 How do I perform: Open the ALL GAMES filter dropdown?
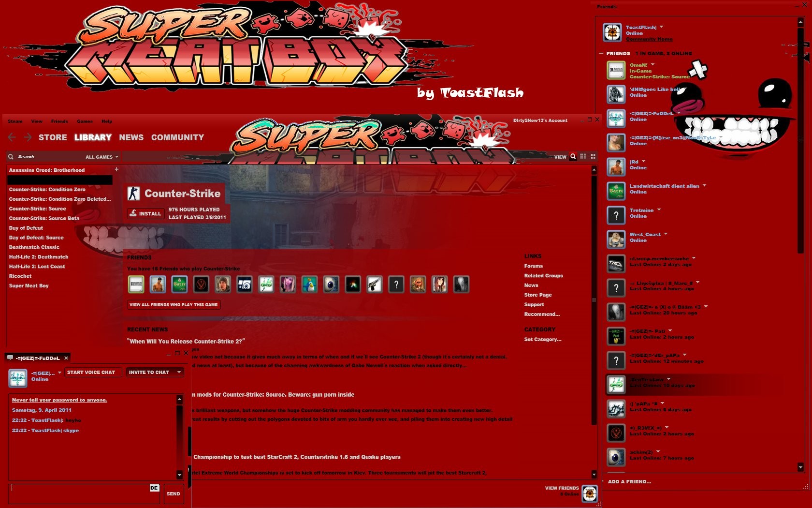click(100, 156)
